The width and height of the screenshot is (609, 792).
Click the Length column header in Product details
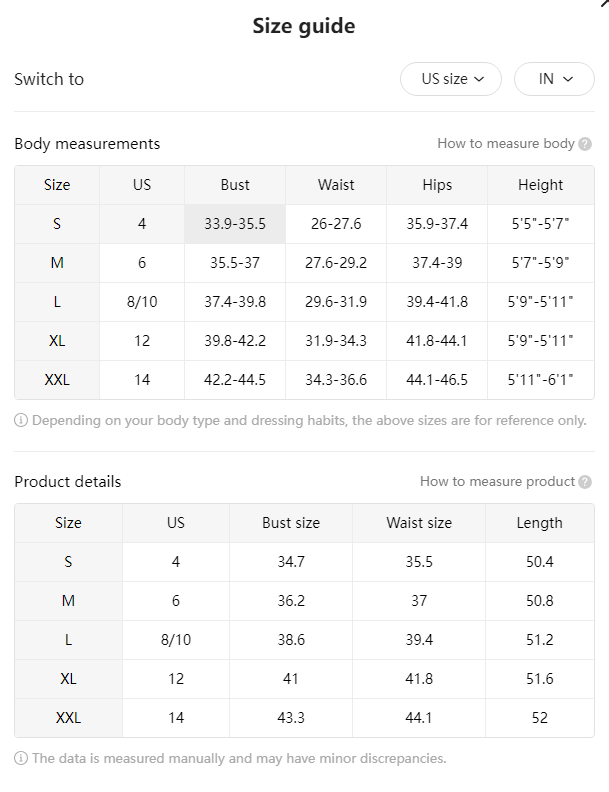[539, 523]
